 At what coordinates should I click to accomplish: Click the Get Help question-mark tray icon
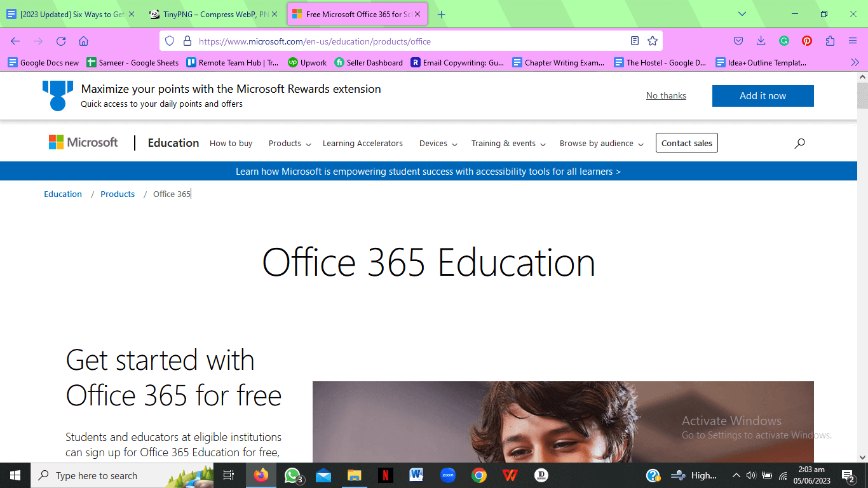click(x=653, y=475)
